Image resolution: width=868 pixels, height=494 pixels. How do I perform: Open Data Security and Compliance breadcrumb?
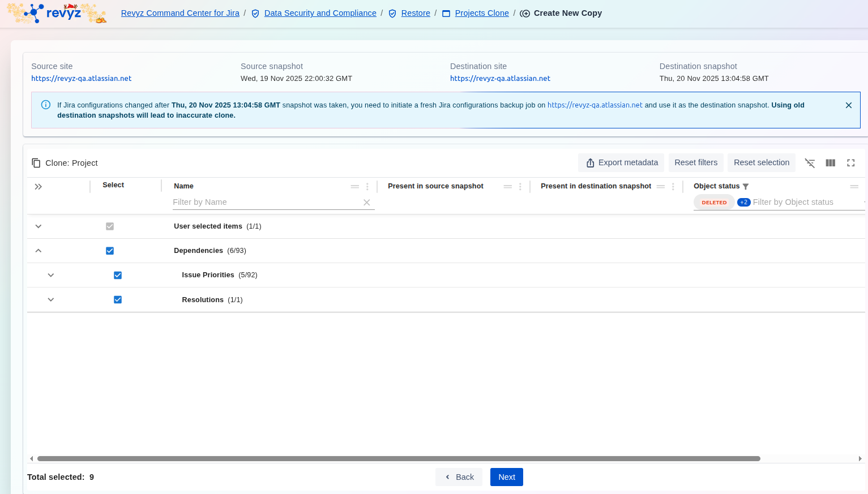[320, 13]
